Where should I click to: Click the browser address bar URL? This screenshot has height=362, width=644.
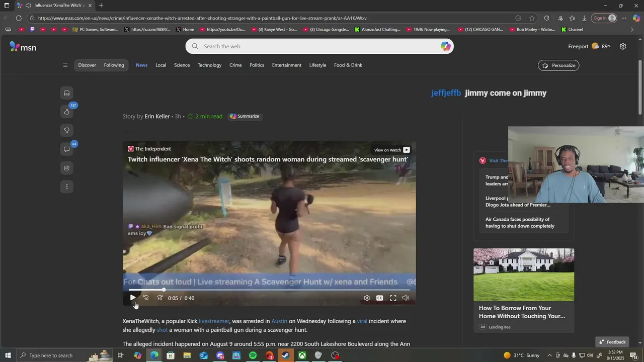[202, 18]
